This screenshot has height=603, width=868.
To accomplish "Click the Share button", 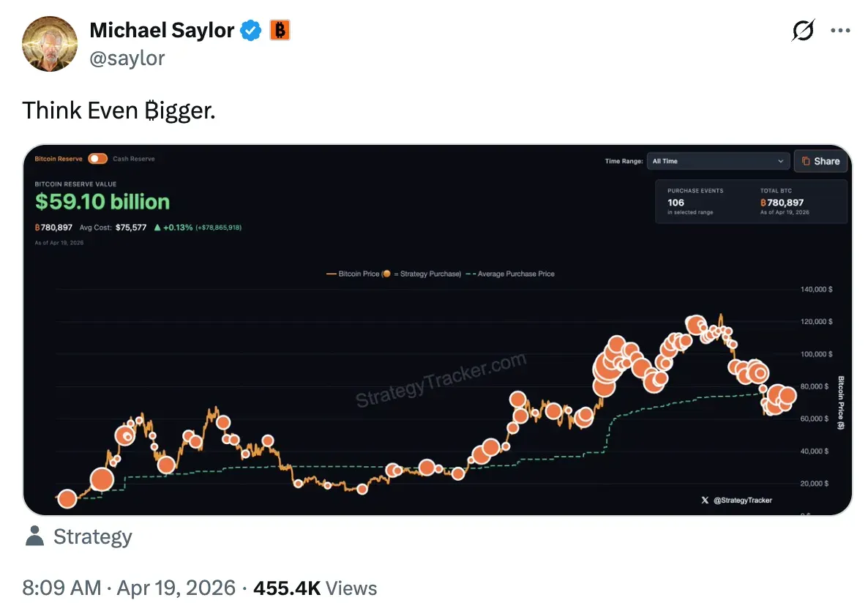I will 820,161.
